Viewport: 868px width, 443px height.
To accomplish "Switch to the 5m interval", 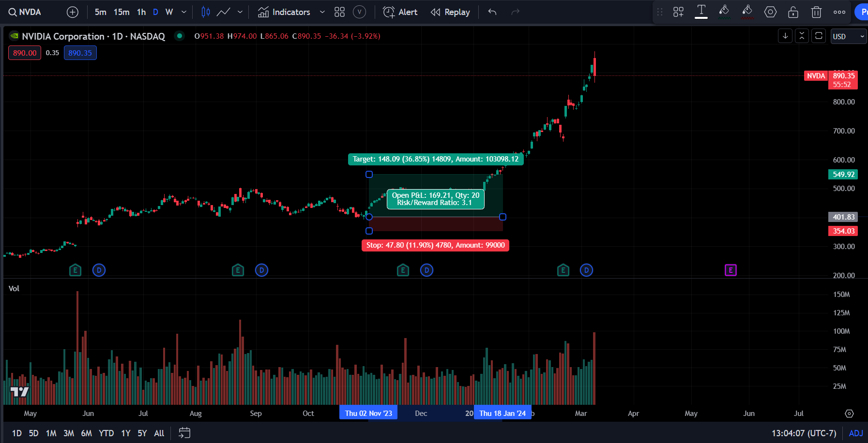I will [x=100, y=12].
